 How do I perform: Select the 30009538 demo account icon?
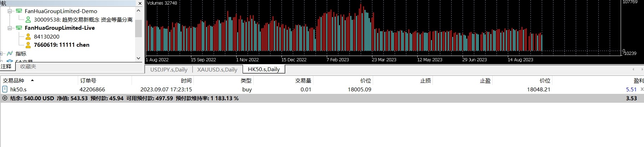(x=28, y=20)
